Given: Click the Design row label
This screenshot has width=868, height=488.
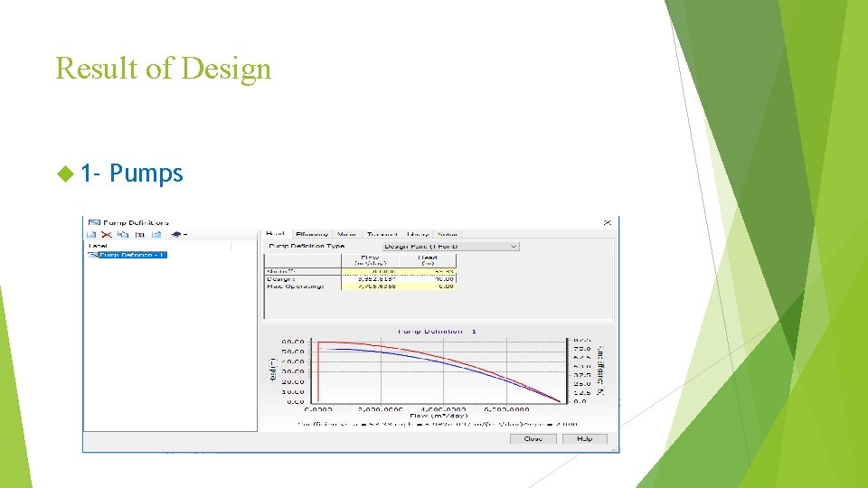Looking at the screenshot, I should click(x=280, y=279).
